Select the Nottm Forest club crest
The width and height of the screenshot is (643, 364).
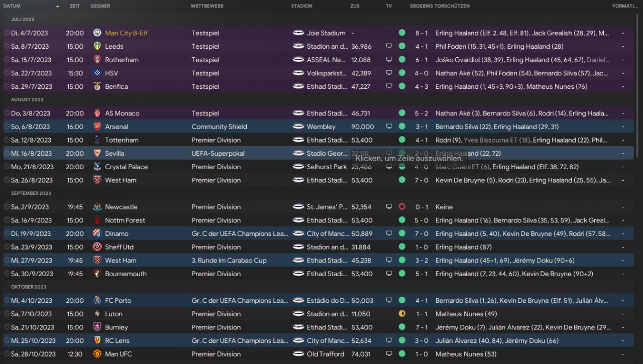(97, 220)
